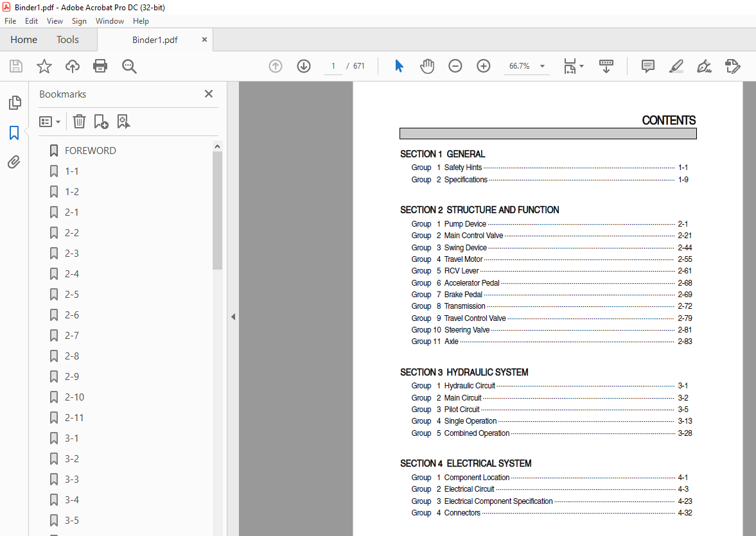
Task: Switch to the Home tab
Action: tap(24, 40)
